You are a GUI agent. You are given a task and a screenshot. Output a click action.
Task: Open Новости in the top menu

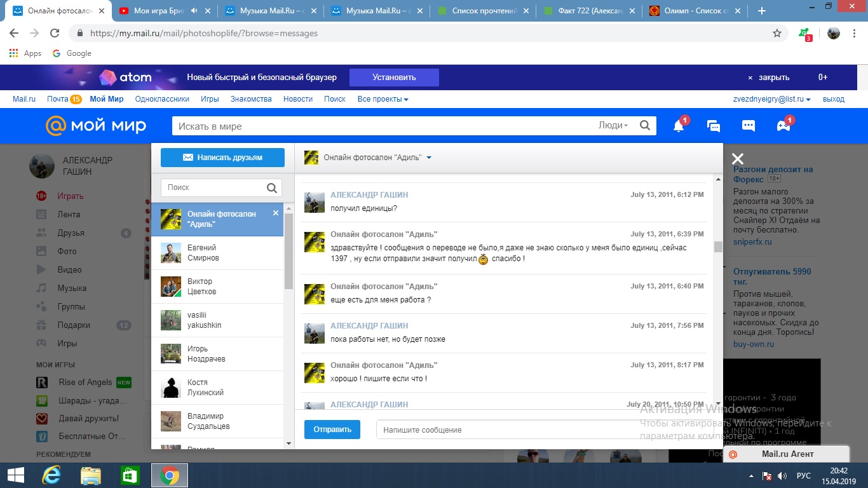[298, 99]
